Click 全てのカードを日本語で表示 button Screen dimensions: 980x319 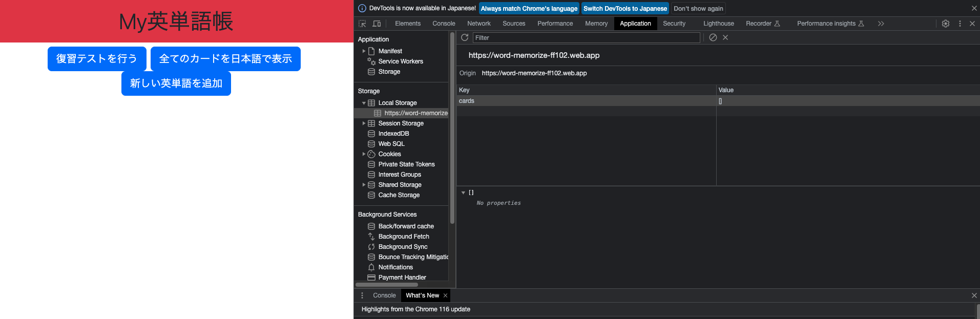pyautogui.click(x=225, y=59)
